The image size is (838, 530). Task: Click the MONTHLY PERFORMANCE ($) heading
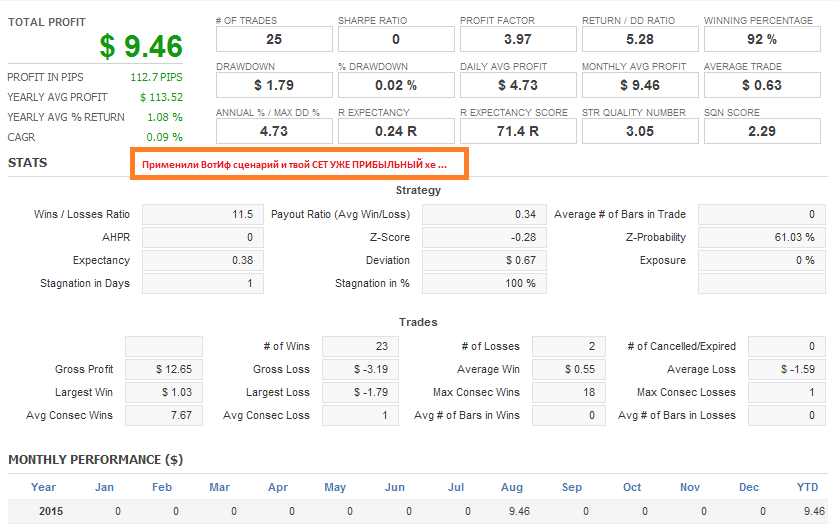coord(96,460)
